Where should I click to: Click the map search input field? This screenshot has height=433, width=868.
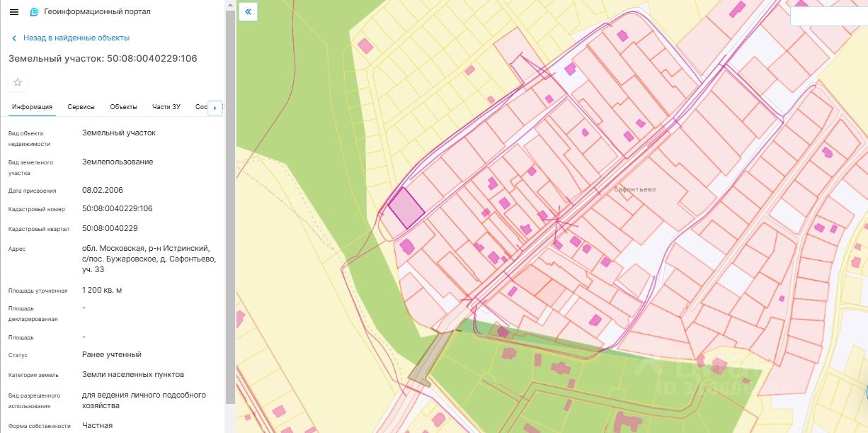tap(828, 16)
